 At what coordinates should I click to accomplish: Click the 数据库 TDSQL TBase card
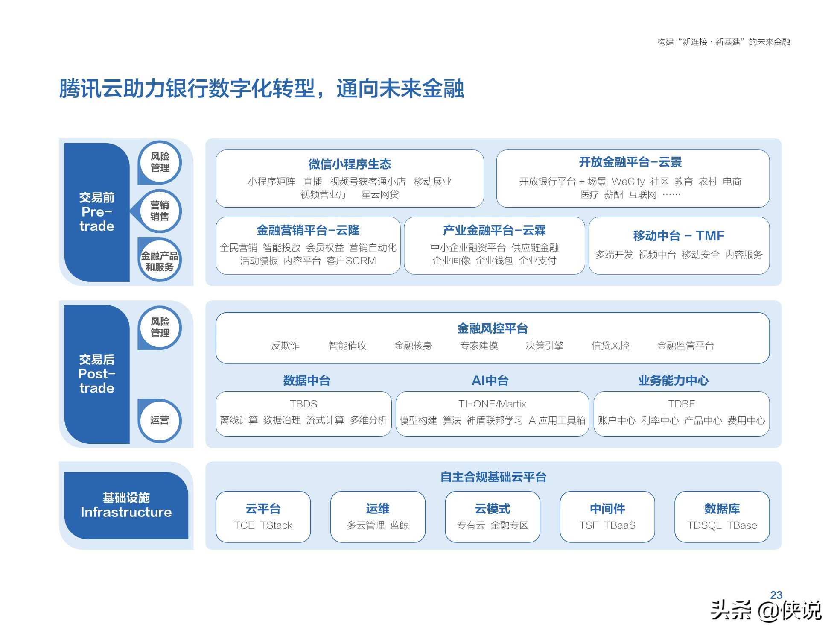[722, 517]
